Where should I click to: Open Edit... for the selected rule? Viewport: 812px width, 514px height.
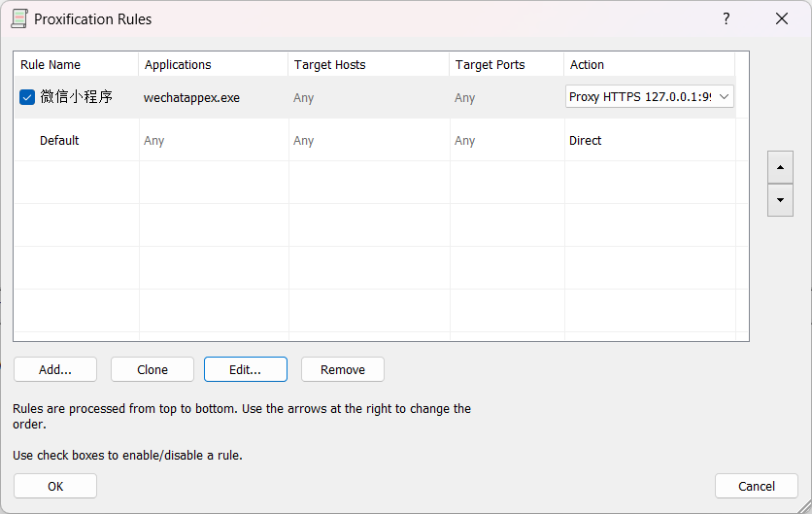click(x=245, y=369)
